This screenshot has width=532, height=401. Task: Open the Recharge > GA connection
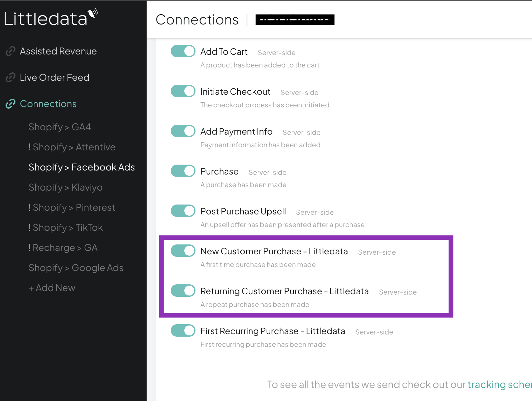[x=65, y=248]
